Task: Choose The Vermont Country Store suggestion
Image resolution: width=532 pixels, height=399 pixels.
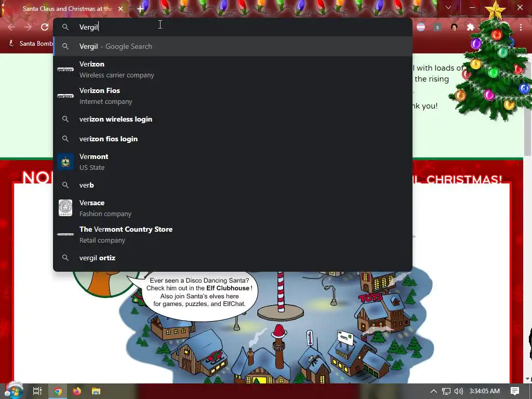Action: [x=233, y=234]
